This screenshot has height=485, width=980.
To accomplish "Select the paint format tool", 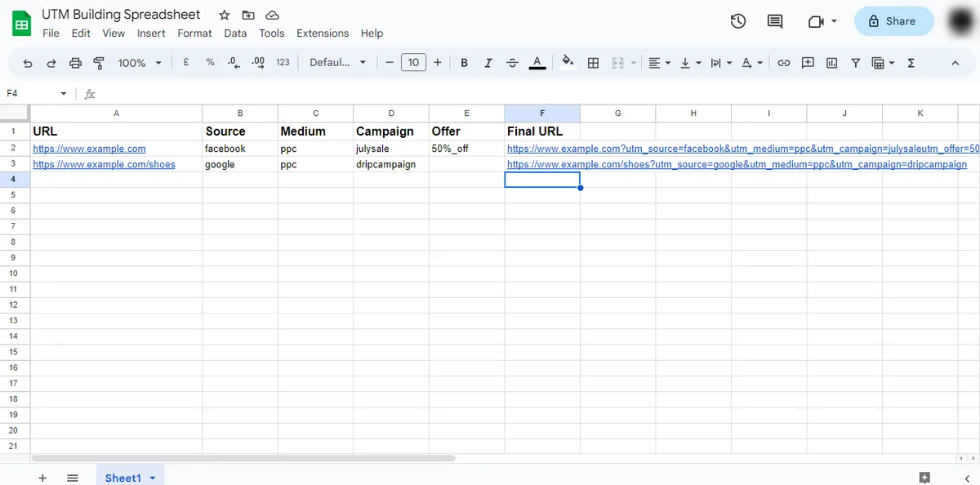I will tap(99, 62).
